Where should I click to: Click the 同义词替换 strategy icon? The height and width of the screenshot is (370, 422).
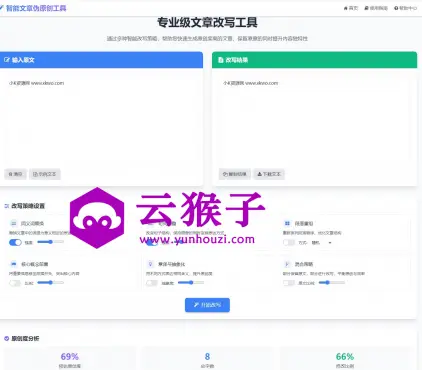(14, 223)
